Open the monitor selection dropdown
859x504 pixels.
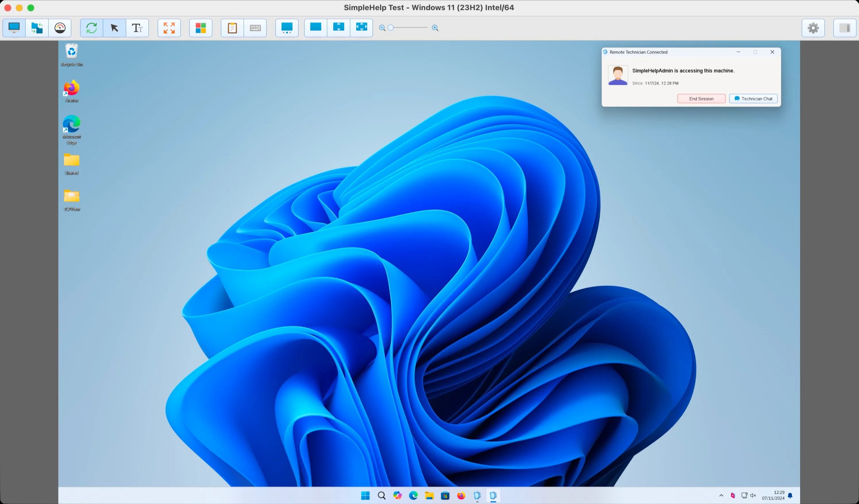[x=287, y=28]
